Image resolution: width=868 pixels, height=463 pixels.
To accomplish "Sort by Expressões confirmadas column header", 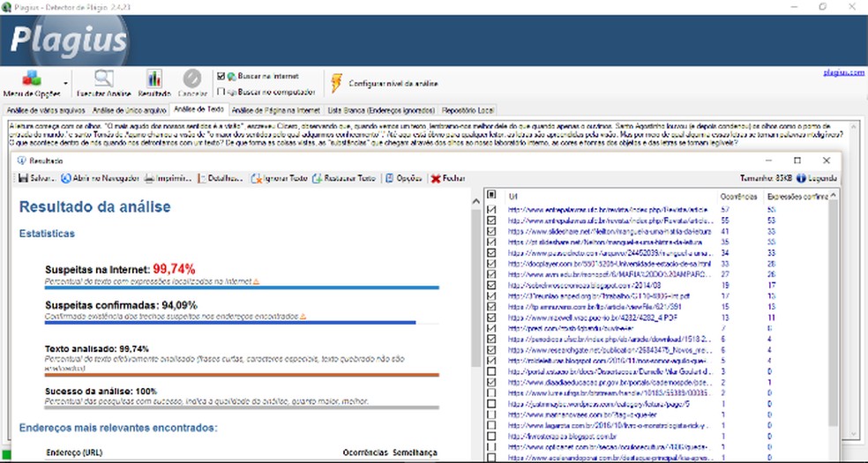I will (x=796, y=197).
